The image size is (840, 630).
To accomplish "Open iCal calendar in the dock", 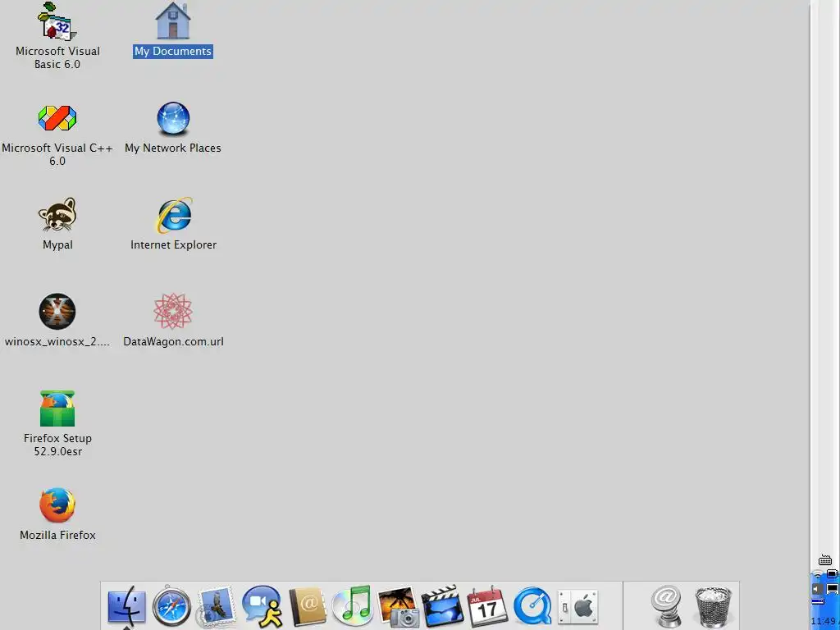I will click(x=487, y=606).
